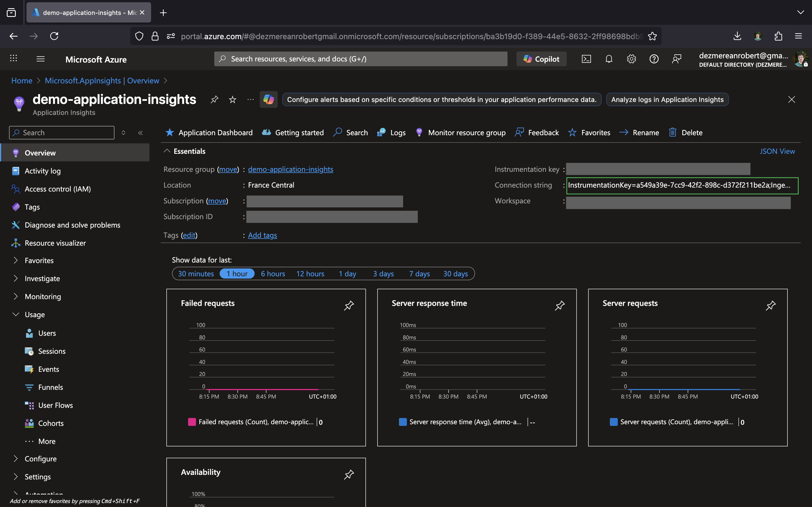The image size is (812, 507).
Task: Select the 1 day time range
Action: (347, 273)
